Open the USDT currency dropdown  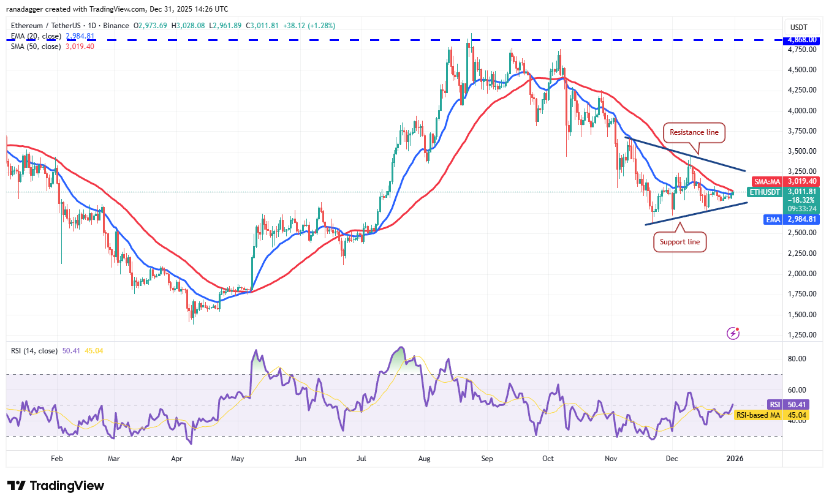(x=801, y=26)
